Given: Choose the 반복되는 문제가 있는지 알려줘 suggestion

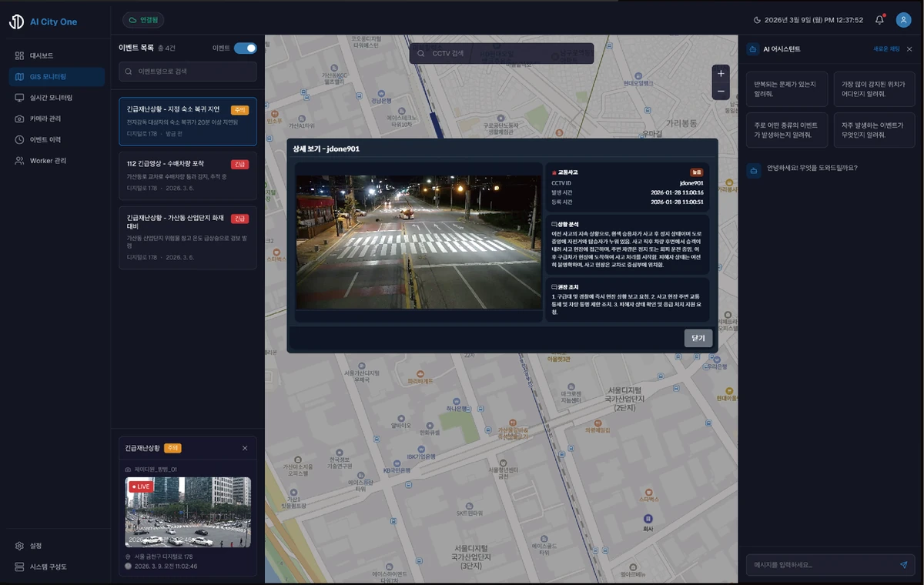Looking at the screenshot, I should coord(787,89).
